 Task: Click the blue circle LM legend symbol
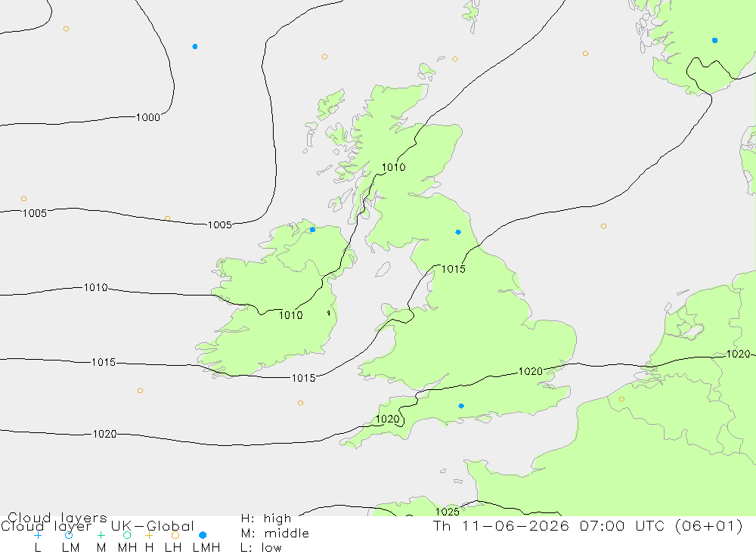(x=69, y=535)
